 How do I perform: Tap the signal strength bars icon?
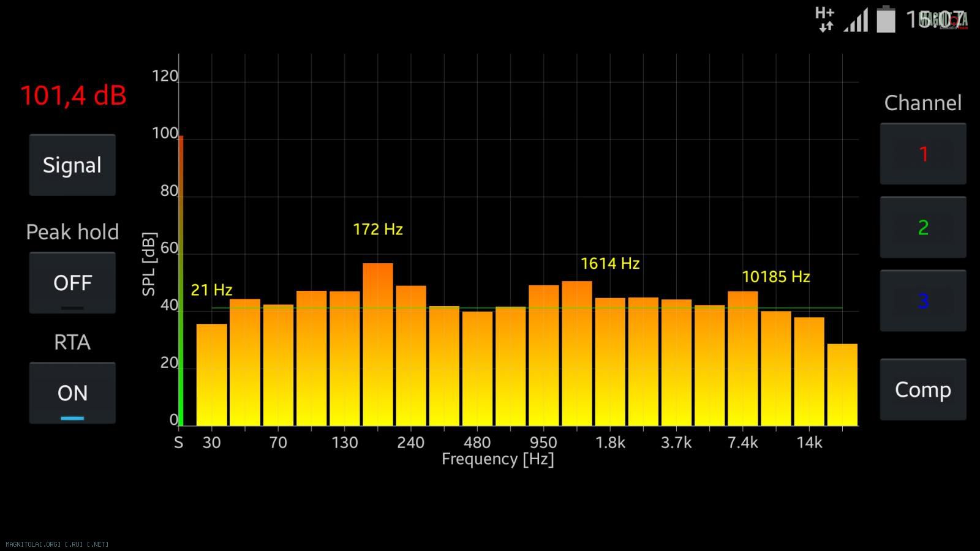pos(856,21)
